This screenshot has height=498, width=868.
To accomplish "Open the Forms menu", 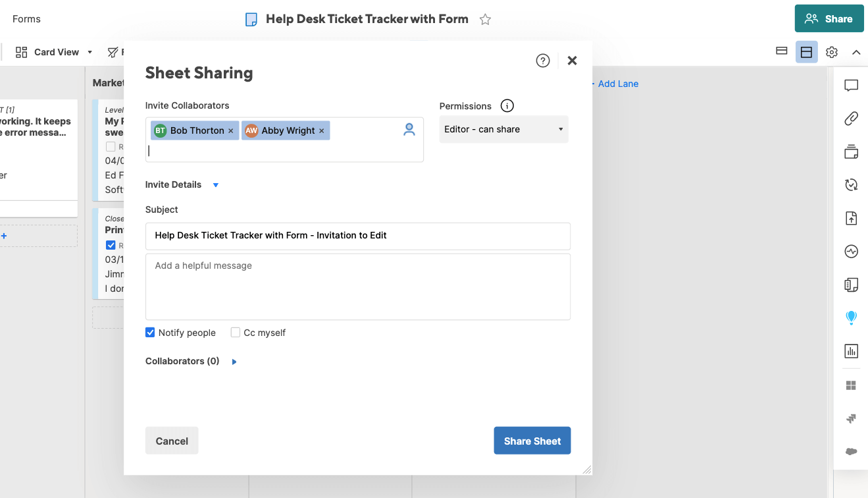I will click(26, 19).
